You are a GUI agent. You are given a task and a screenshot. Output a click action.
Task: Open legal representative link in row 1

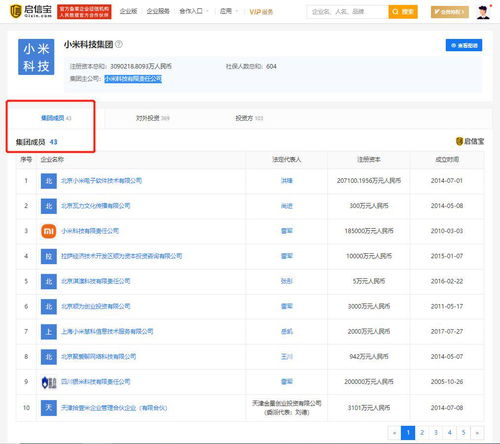click(x=287, y=181)
